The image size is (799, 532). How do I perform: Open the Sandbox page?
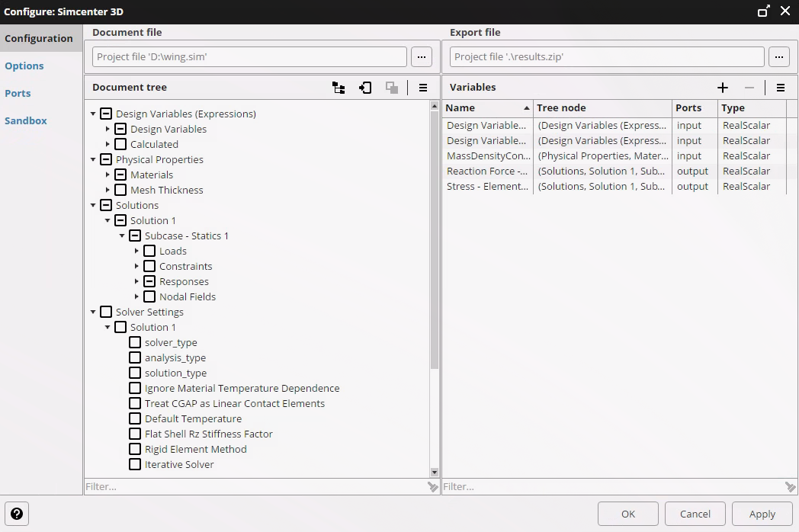click(25, 120)
